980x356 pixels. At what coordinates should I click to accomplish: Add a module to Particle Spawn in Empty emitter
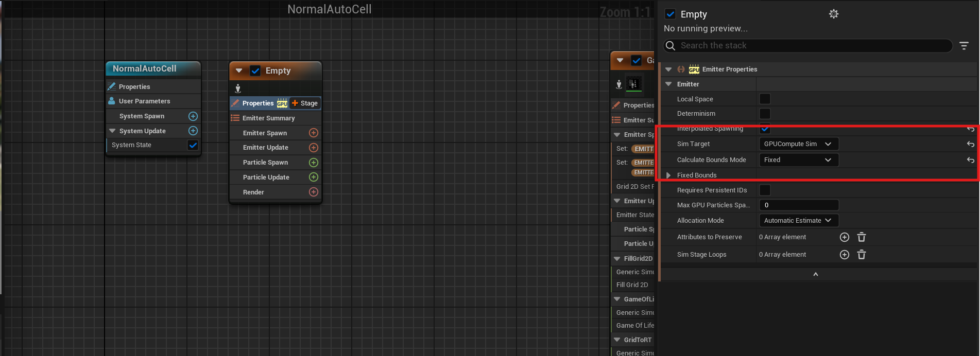coord(313,163)
